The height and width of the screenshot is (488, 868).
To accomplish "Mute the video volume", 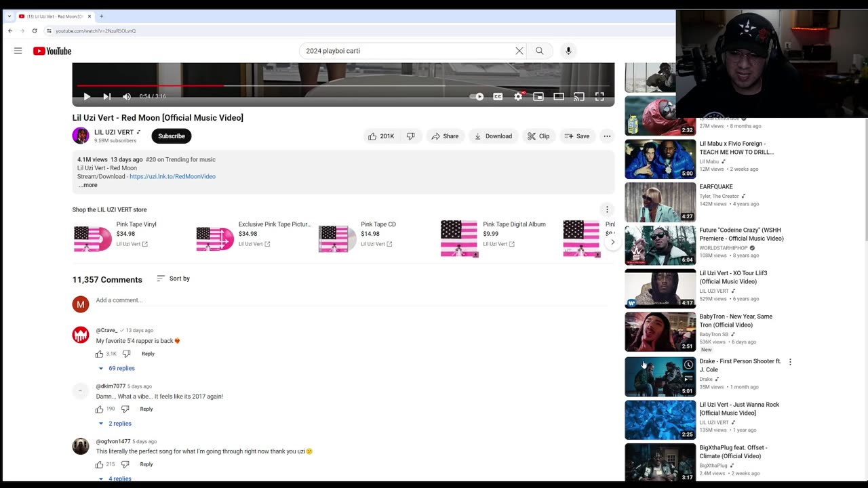I will click(x=127, y=96).
